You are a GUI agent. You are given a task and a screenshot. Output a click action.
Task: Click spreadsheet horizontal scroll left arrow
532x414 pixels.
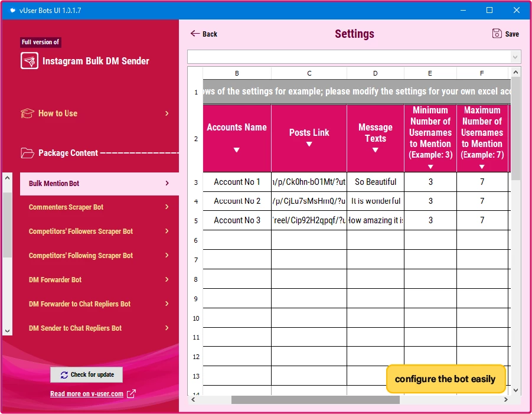193,400
